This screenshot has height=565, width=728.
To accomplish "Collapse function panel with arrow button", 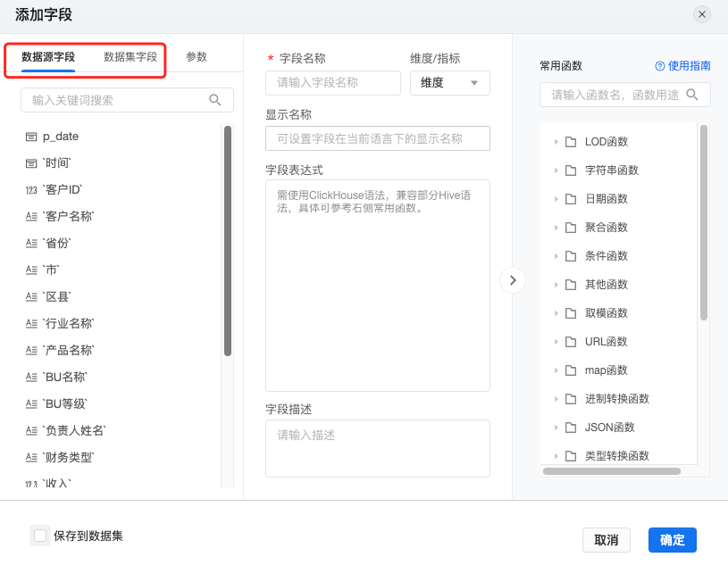I will pyautogui.click(x=513, y=280).
